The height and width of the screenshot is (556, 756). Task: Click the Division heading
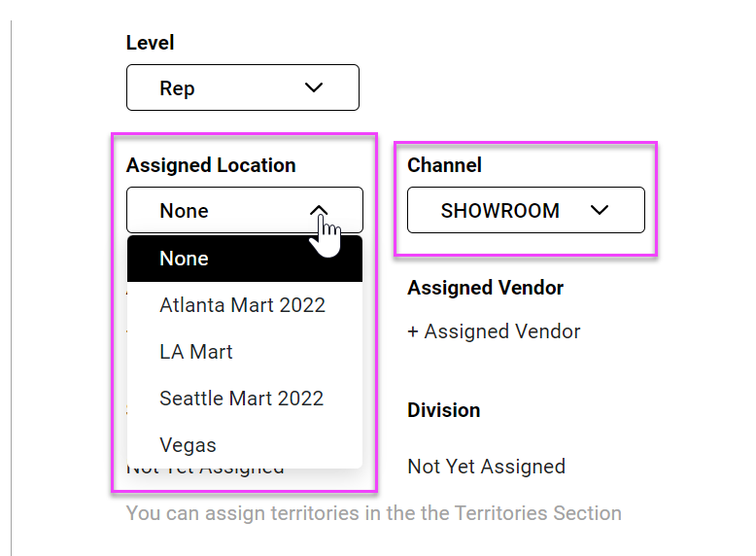click(443, 410)
